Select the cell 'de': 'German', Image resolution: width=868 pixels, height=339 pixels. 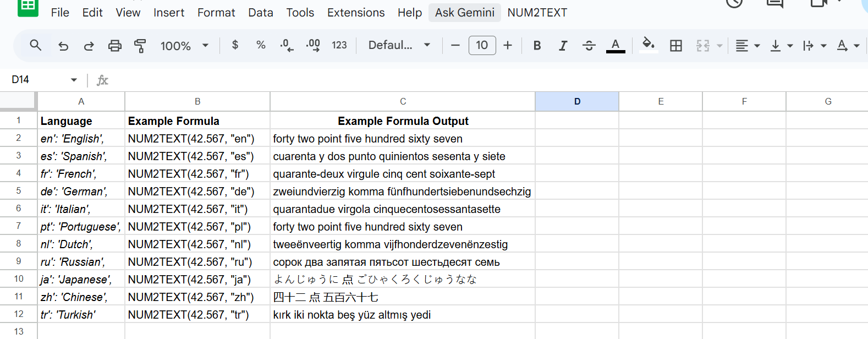pyautogui.click(x=81, y=191)
